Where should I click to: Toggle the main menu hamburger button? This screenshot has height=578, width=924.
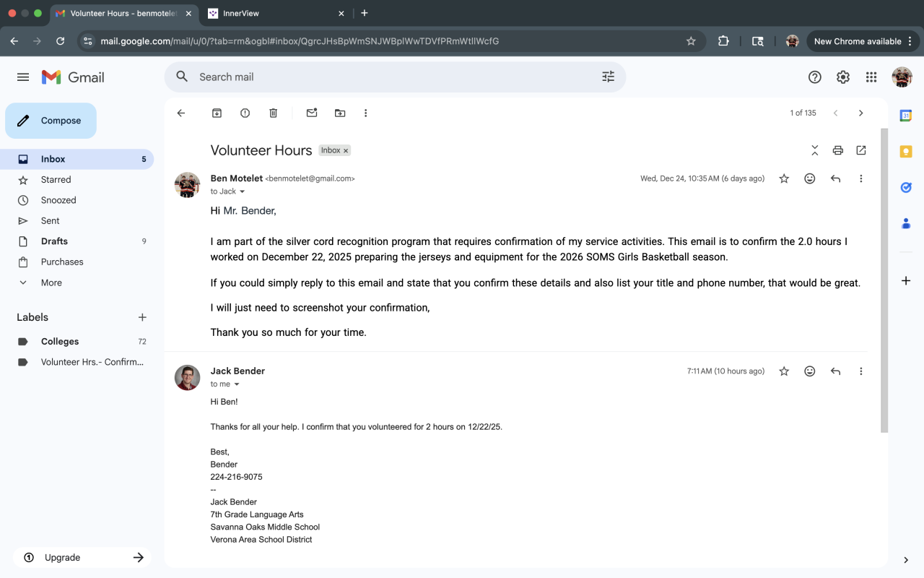(x=23, y=77)
